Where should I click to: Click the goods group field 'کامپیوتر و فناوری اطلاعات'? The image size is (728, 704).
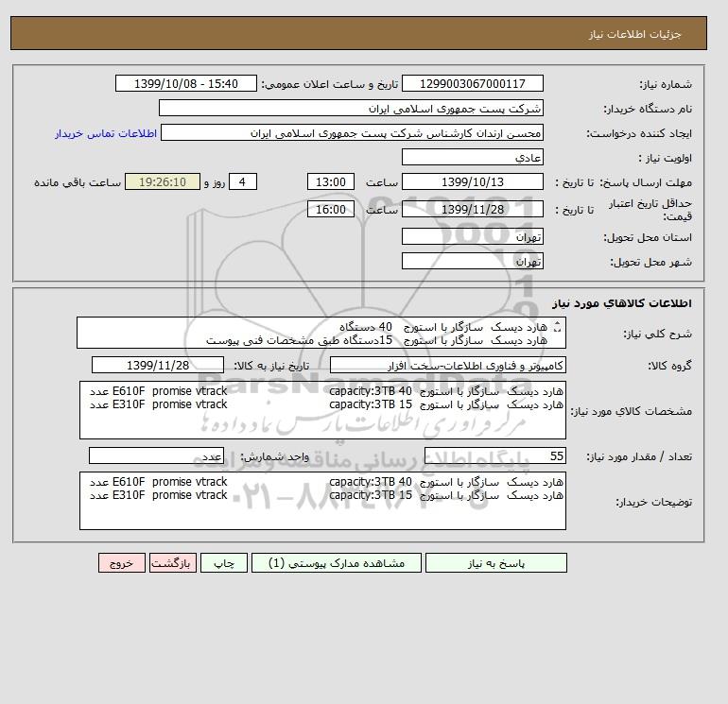point(448,365)
